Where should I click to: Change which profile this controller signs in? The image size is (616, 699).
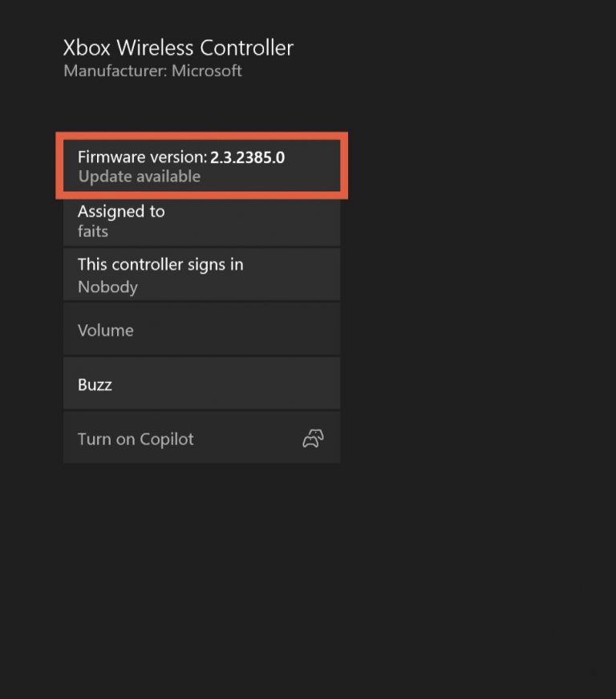pos(201,274)
